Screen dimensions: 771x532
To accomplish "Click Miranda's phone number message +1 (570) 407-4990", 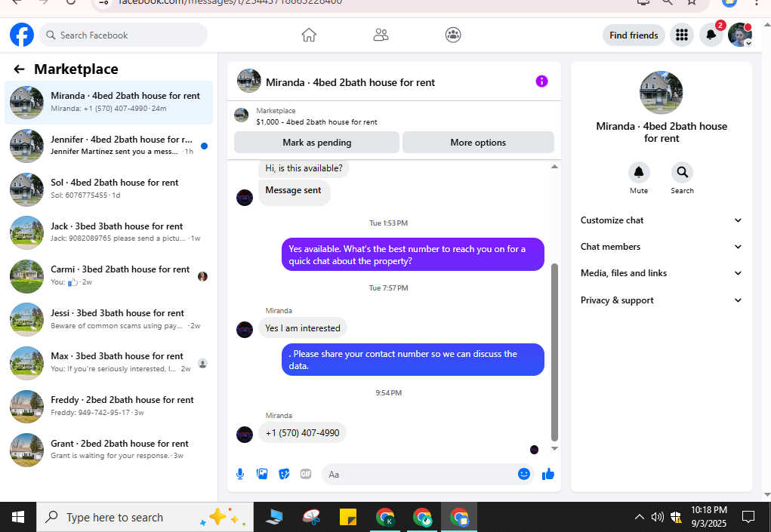I will coord(302,433).
